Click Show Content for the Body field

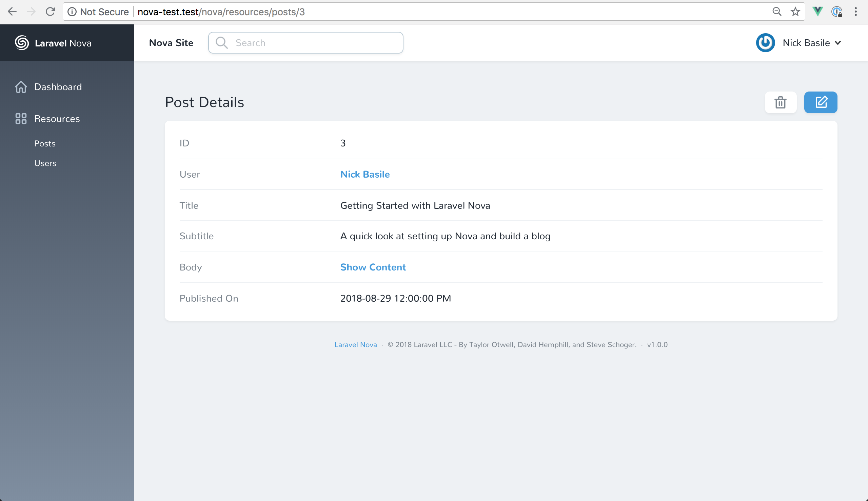(x=373, y=267)
